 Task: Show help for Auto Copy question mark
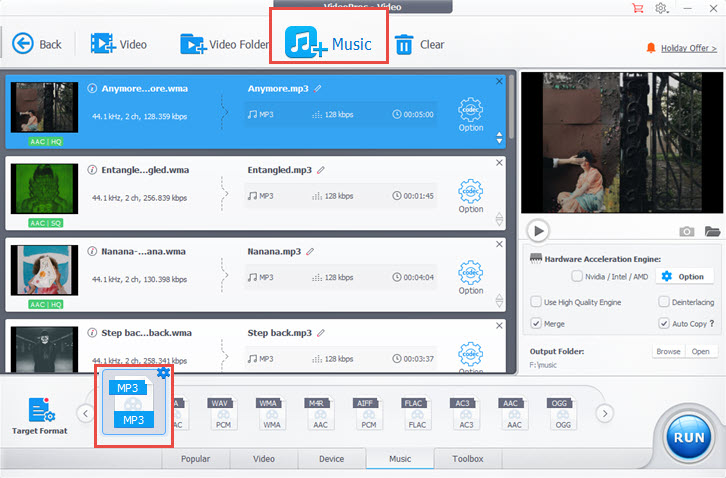pyautogui.click(x=712, y=323)
